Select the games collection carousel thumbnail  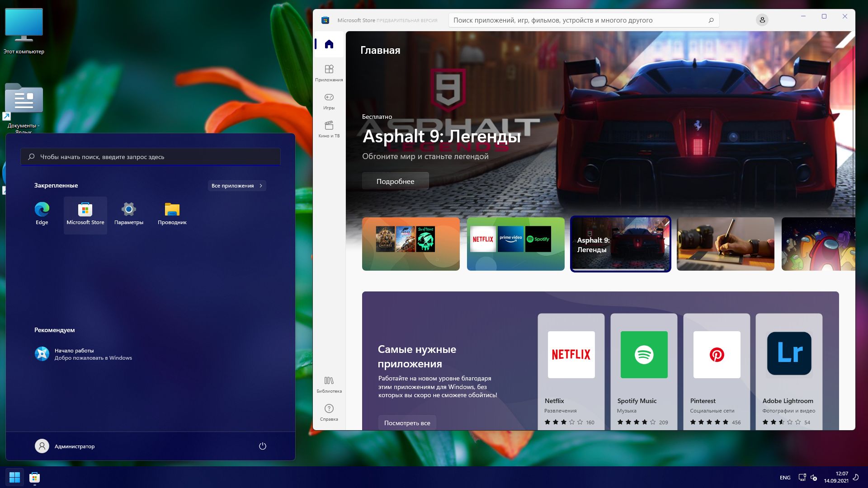(x=410, y=244)
